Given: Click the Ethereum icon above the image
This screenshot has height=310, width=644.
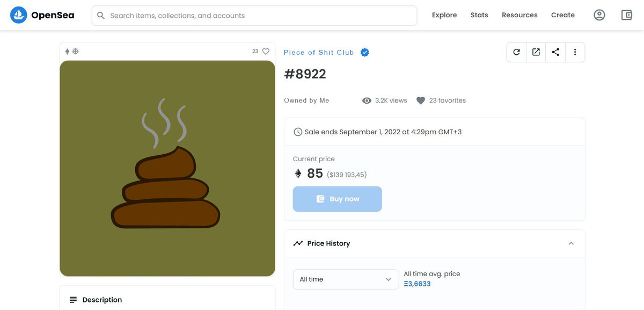Looking at the screenshot, I should click(x=67, y=52).
